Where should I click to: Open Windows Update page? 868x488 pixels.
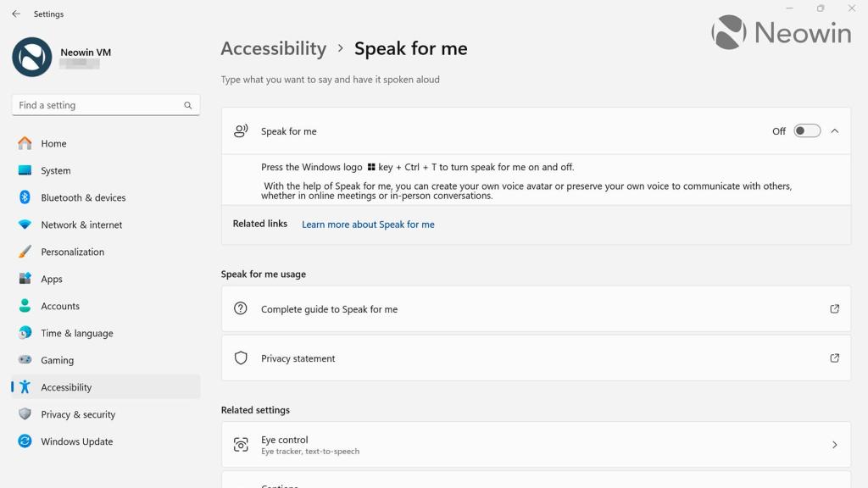click(105, 441)
